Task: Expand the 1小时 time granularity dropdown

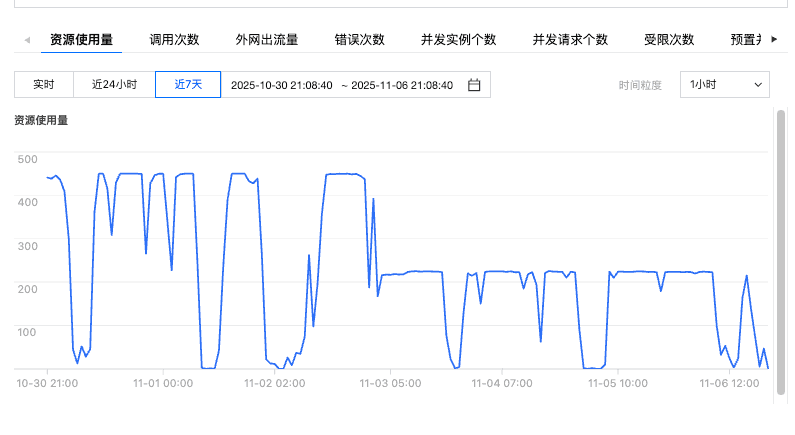Action: click(x=724, y=85)
